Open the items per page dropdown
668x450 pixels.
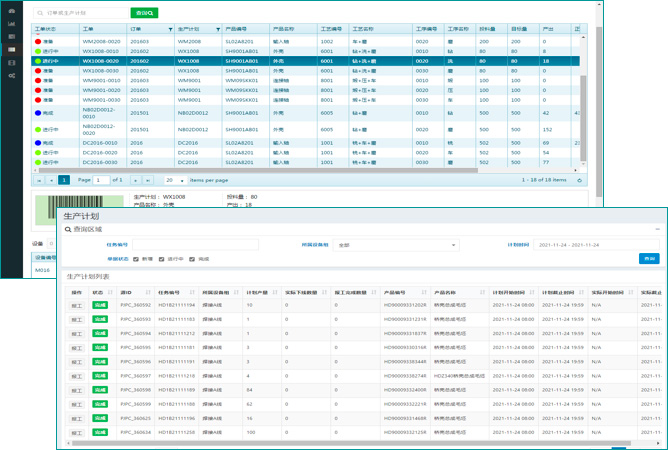(177, 180)
